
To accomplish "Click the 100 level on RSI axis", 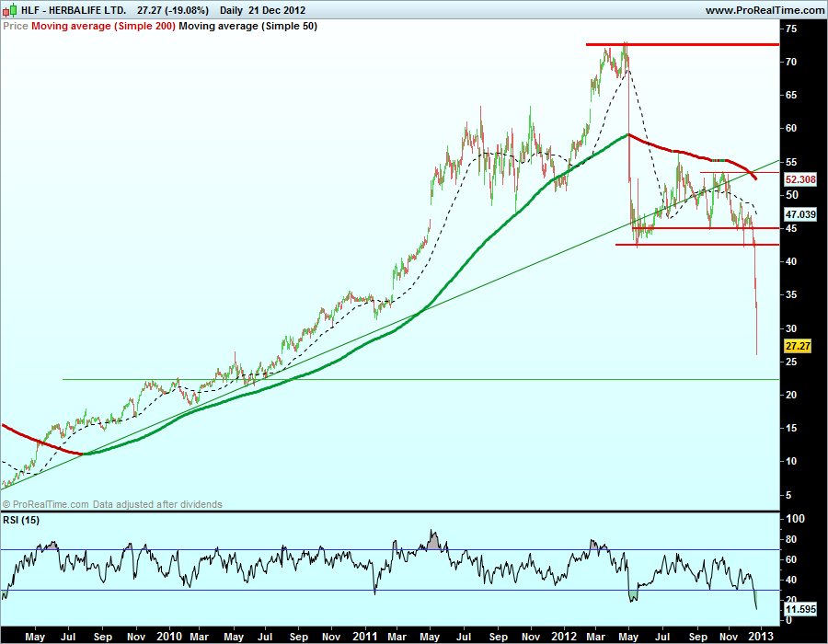I will [x=795, y=519].
